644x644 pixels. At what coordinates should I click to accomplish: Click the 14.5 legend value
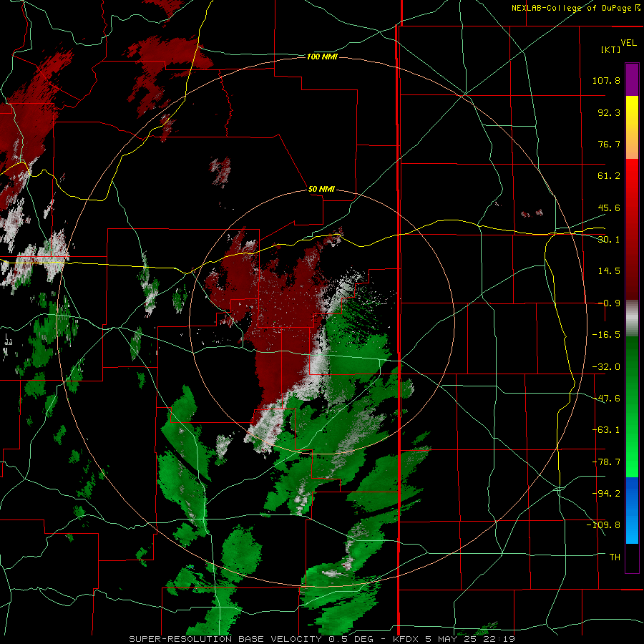(x=609, y=271)
